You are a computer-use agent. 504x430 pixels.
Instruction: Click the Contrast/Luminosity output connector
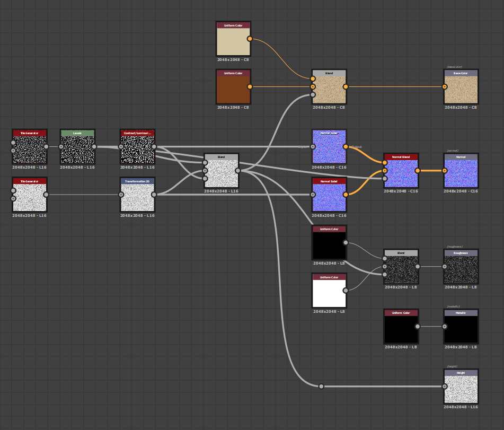click(154, 147)
